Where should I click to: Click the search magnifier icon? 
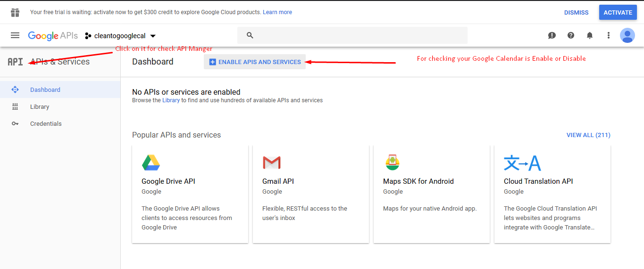pos(250,35)
